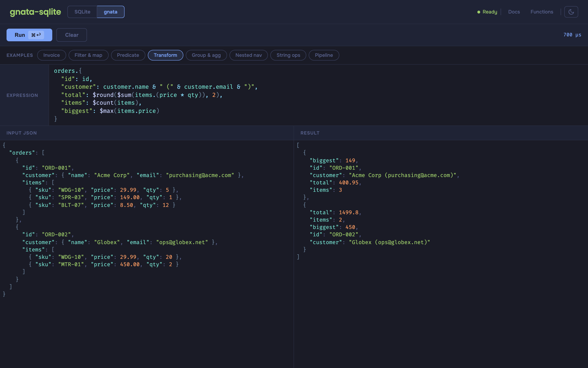Click the "Globex (ops@globex.net)" result string
Image resolution: width=588 pixels, height=368 pixels.
tap(390, 242)
